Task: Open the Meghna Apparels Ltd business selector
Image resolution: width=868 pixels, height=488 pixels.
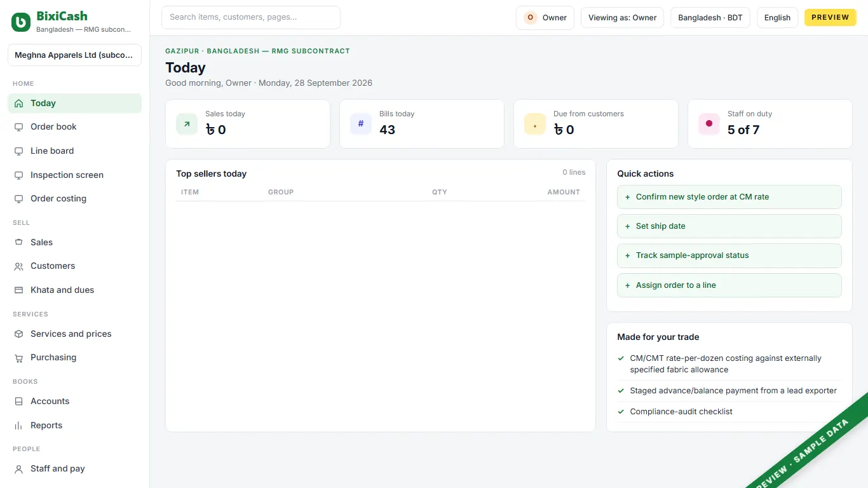Action: tap(74, 55)
